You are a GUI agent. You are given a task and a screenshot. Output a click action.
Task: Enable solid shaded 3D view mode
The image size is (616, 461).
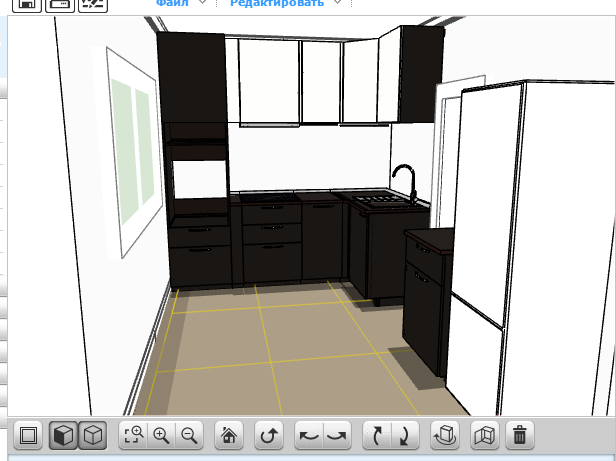tap(63, 436)
